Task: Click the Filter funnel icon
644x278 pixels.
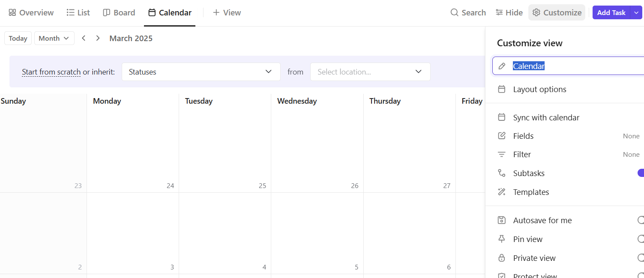Action: [x=501, y=154]
